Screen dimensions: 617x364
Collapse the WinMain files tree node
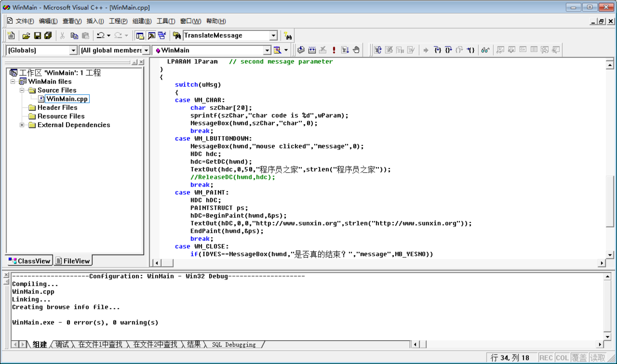click(13, 82)
